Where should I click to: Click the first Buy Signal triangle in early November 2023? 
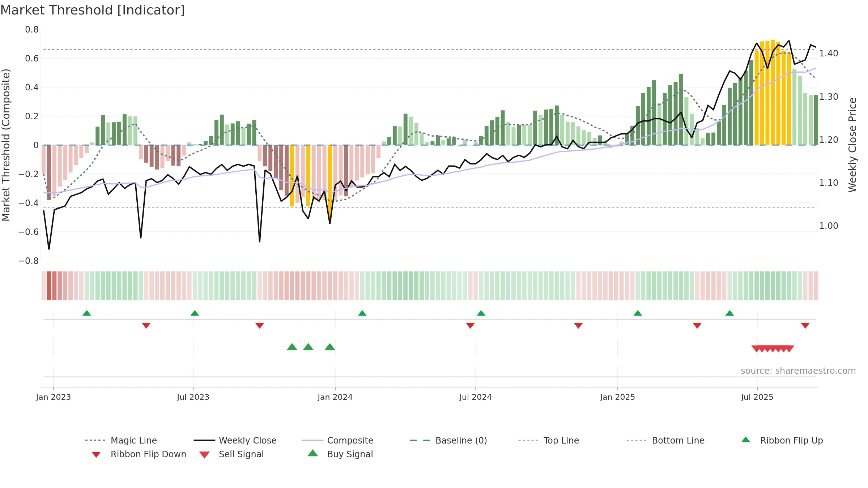click(x=292, y=347)
